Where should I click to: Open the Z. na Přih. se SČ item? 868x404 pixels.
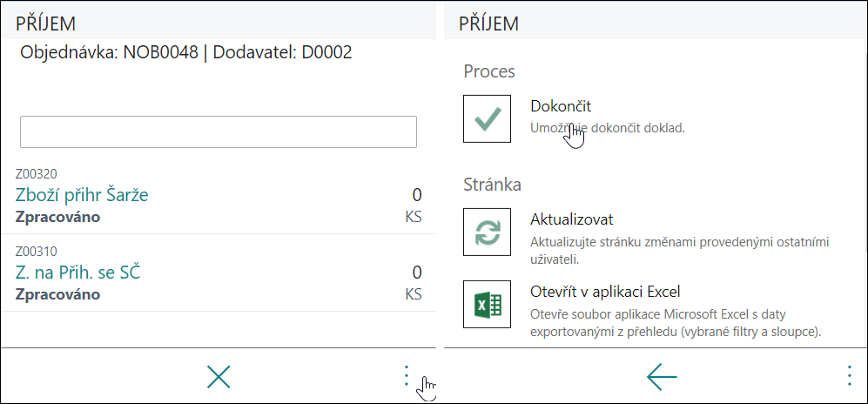(x=78, y=273)
